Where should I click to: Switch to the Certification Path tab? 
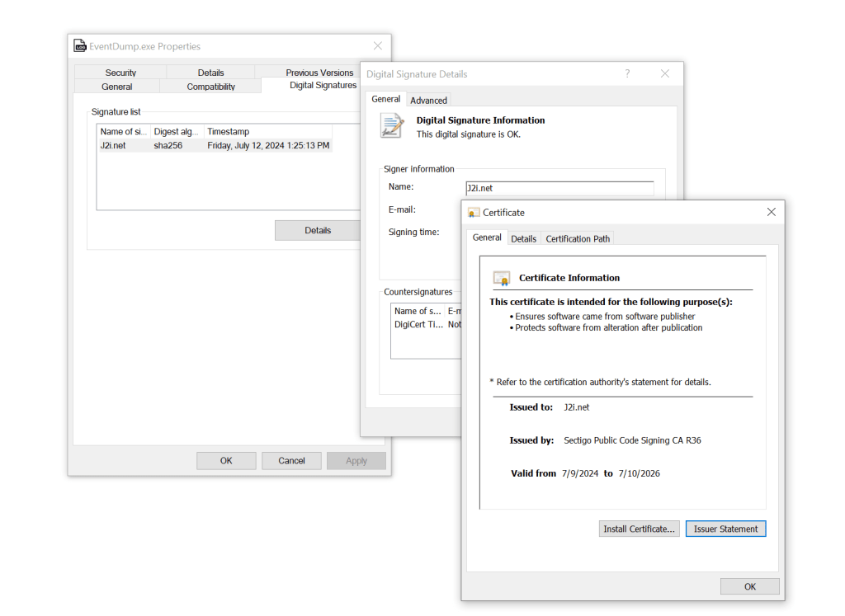[x=577, y=238]
